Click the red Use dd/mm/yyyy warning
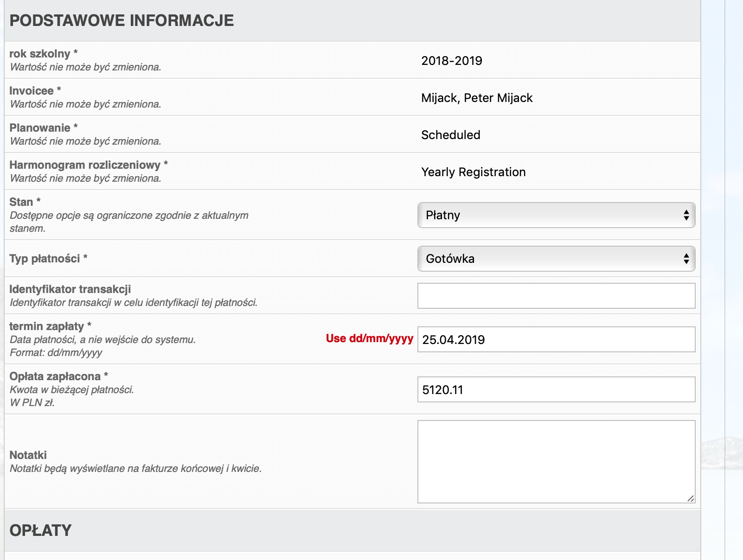This screenshot has height=560, width=743. coord(369,338)
